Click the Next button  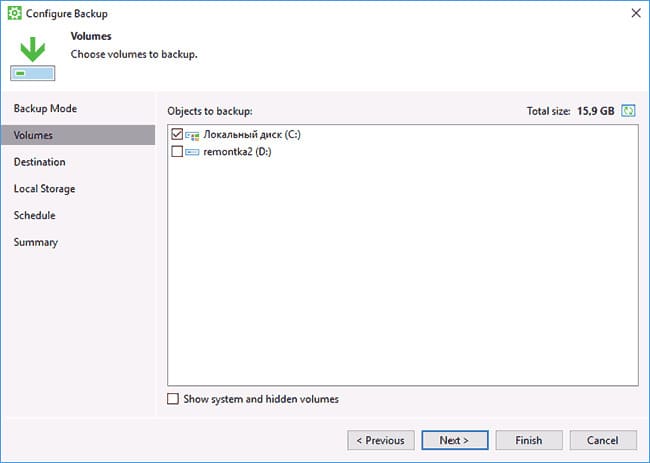point(455,440)
